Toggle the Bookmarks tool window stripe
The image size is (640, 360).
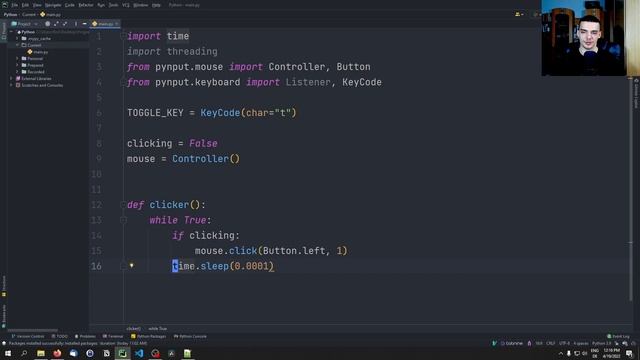pyautogui.click(x=4, y=316)
